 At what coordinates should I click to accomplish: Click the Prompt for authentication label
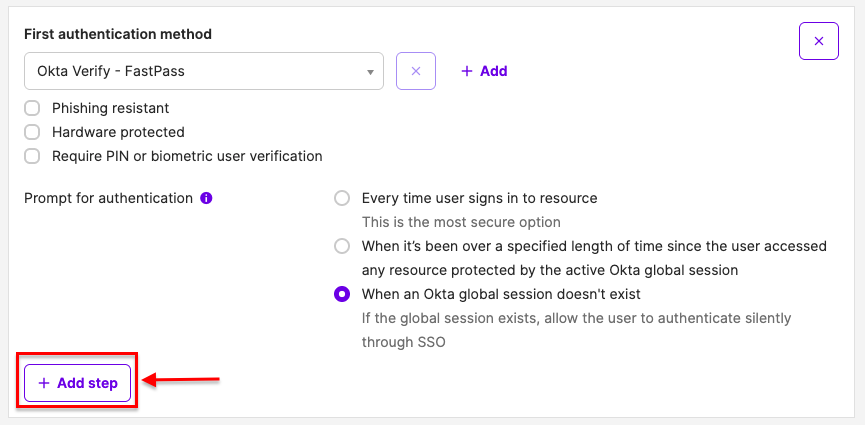pyautogui.click(x=108, y=198)
